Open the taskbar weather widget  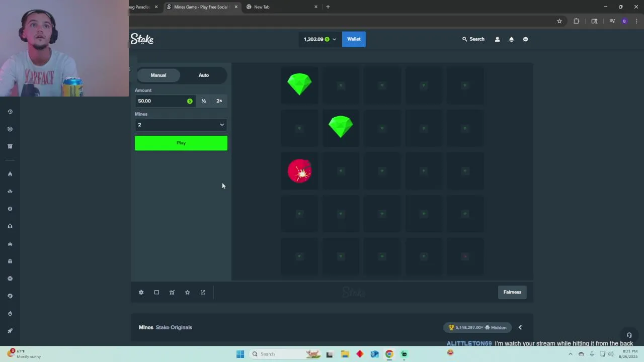point(24,354)
